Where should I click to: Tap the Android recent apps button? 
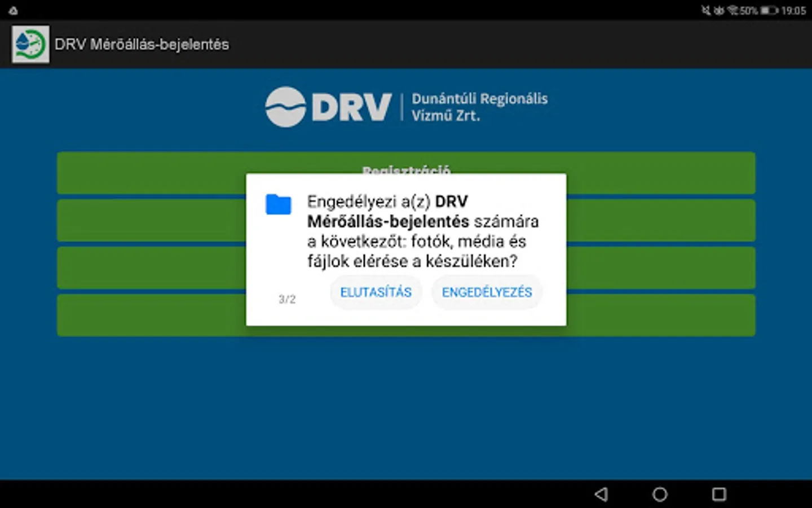click(719, 494)
